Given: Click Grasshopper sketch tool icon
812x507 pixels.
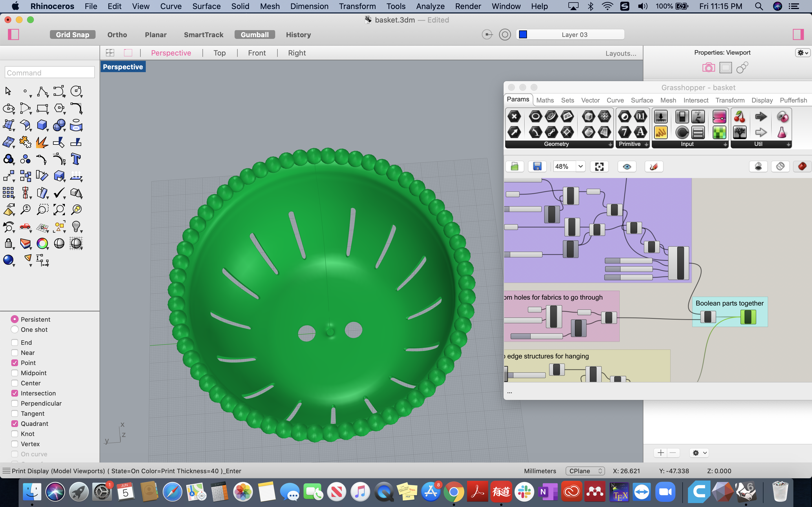Looking at the screenshot, I should coord(654,166).
